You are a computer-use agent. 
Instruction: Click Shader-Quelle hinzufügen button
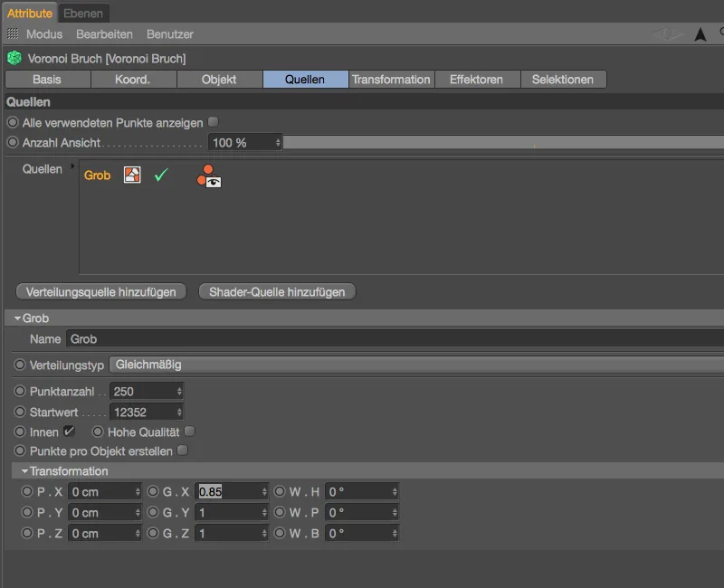tap(277, 291)
